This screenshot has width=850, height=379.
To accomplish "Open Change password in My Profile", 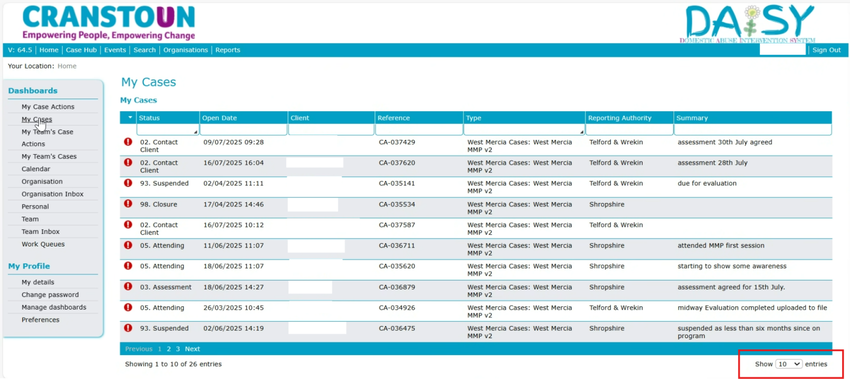I will [x=50, y=294].
